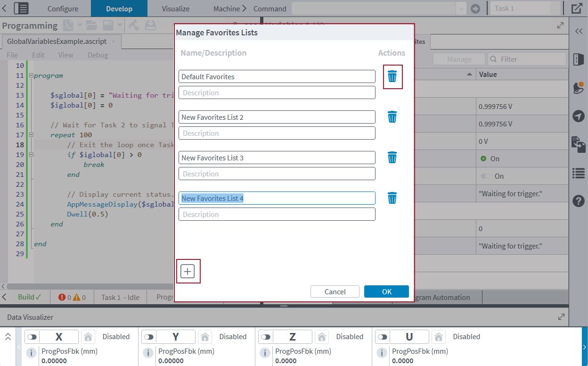
Task: Add a new favorites list
Action: (188, 271)
